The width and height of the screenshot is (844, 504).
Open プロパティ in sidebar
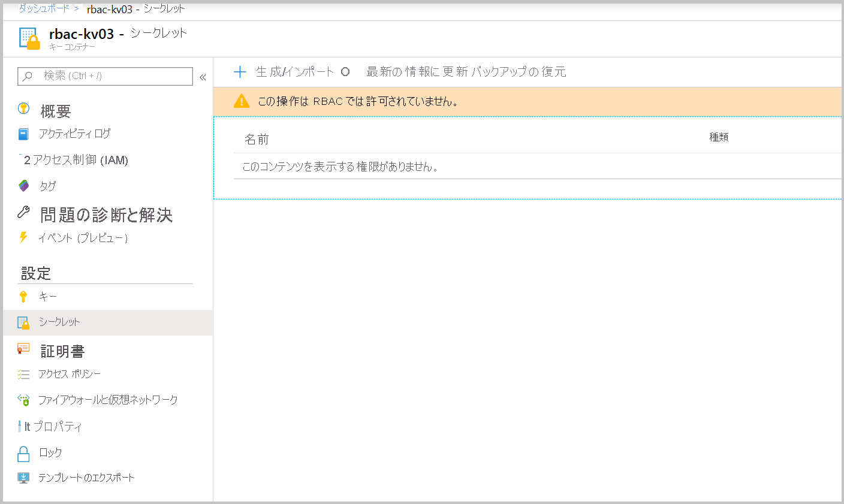[x=58, y=427]
